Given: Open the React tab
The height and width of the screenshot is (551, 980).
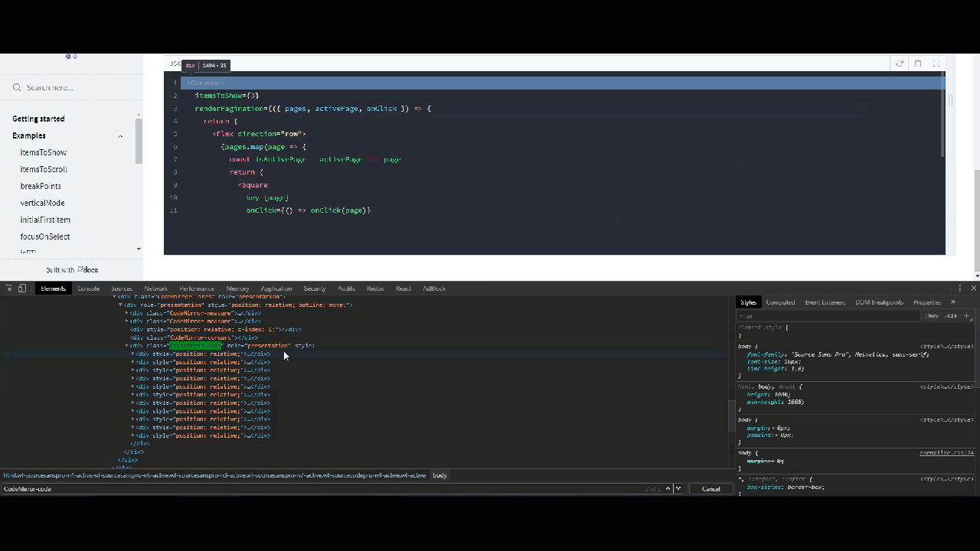Looking at the screenshot, I should click(403, 289).
